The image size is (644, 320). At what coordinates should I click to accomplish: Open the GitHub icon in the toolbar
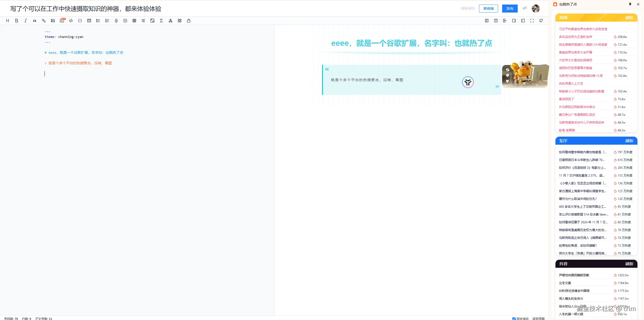coord(541,21)
